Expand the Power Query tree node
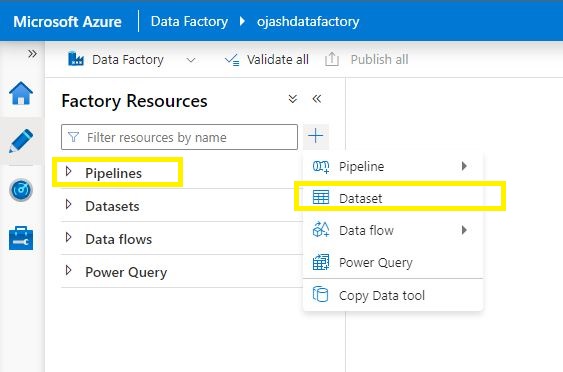563x372 pixels. coord(69,271)
